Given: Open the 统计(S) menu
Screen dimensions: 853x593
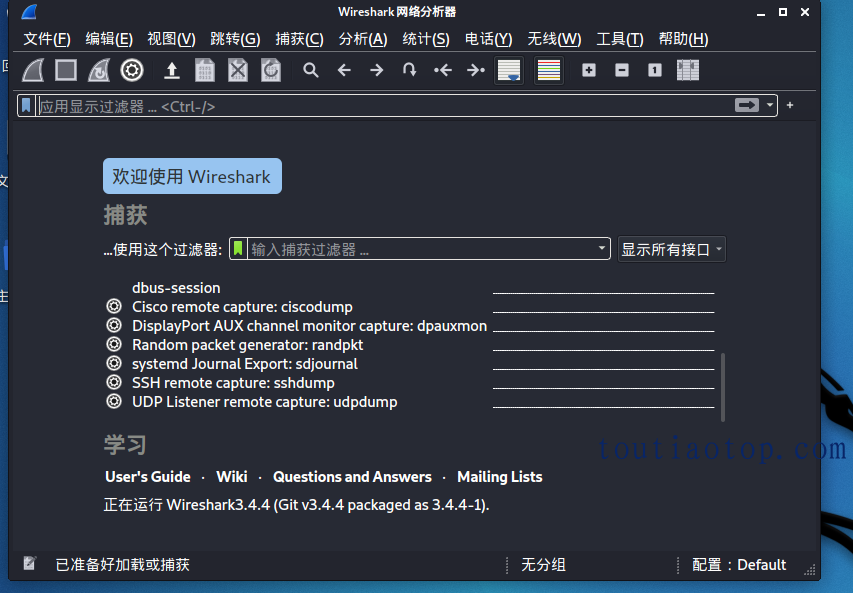Looking at the screenshot, I should (x=426, y=39).
